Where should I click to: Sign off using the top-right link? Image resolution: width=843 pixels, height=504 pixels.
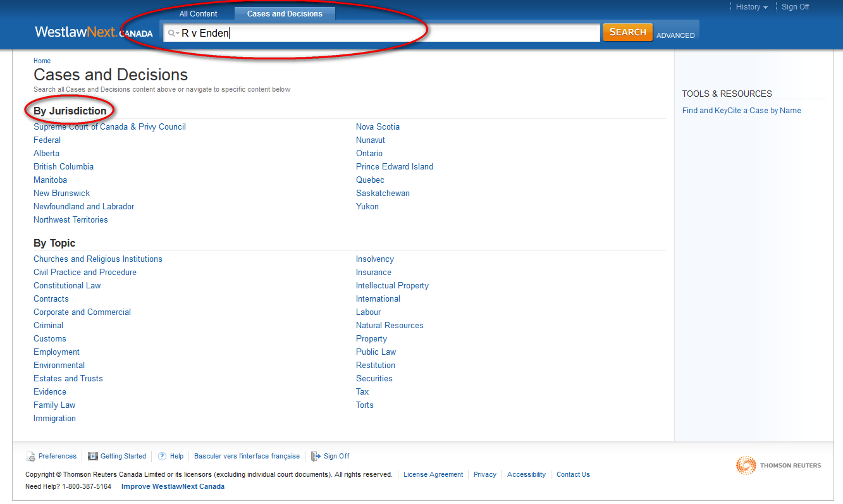point(795,7)
